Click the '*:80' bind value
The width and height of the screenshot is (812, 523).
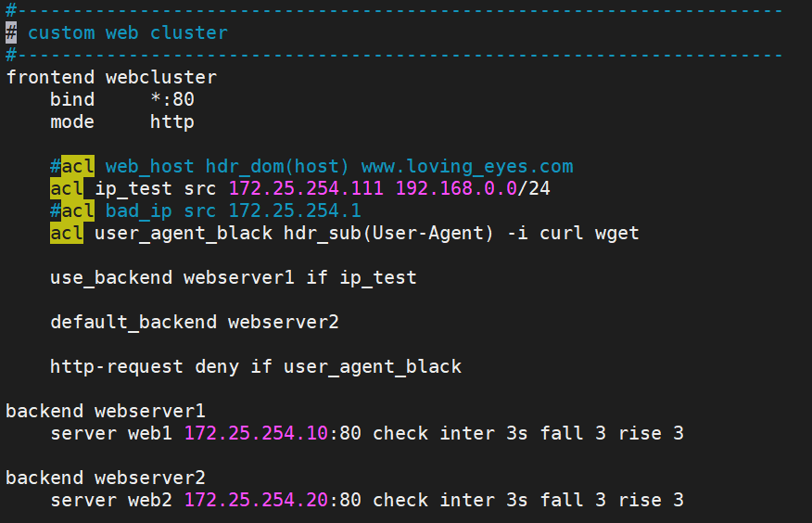(x=172, y=99)
